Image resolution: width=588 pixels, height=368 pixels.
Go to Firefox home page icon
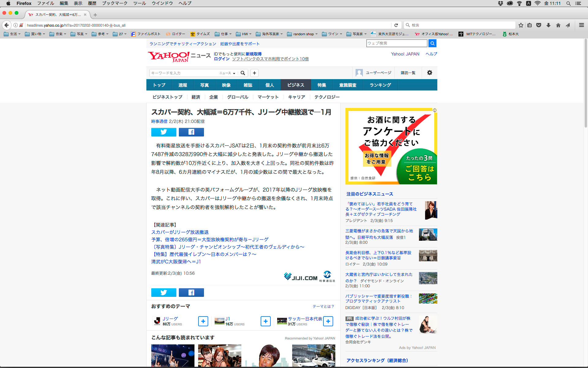click(558, 25)
